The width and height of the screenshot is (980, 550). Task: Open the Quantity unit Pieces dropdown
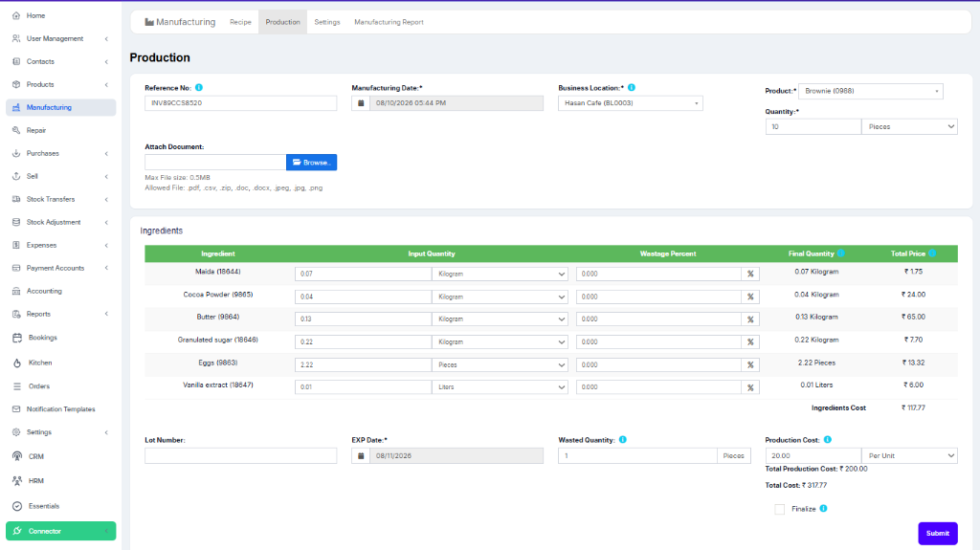909,127
